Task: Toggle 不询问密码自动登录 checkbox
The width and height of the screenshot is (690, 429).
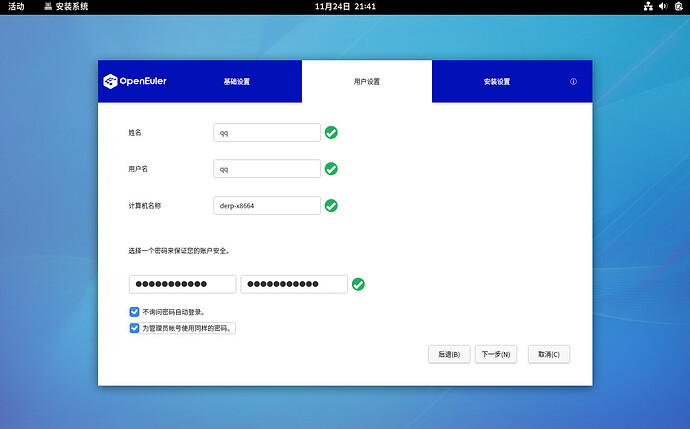Action: click(134, 311)
